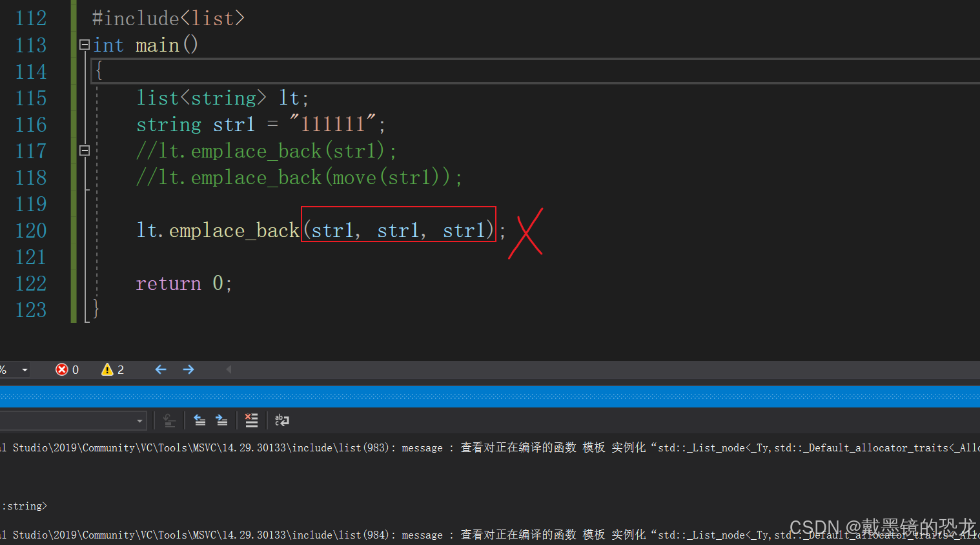Screen dimensions: 980x545
Task: Click the grayed Find Message in Code icon
Action: pos(169,420)
